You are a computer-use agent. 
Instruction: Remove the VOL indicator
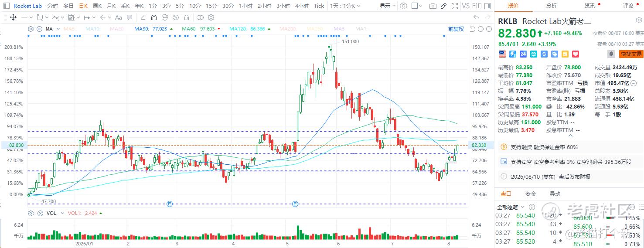[39, 213]
